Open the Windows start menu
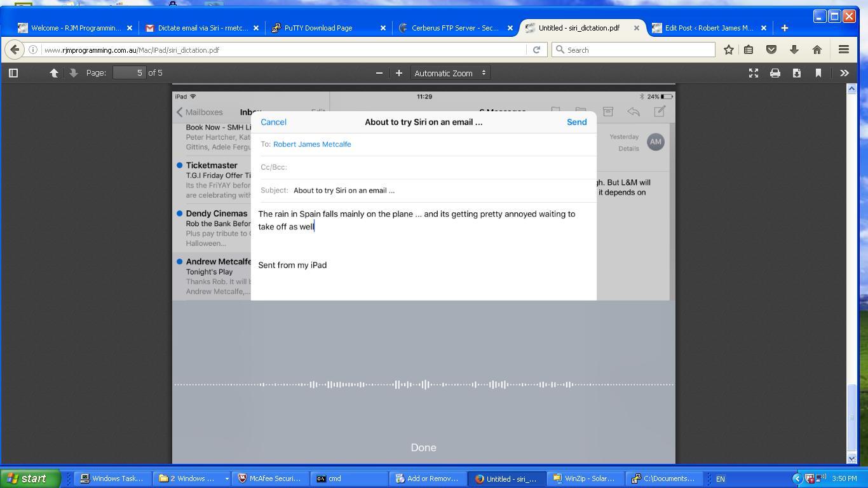The height and width of the screenshot is (488, 868). point(31,478)
